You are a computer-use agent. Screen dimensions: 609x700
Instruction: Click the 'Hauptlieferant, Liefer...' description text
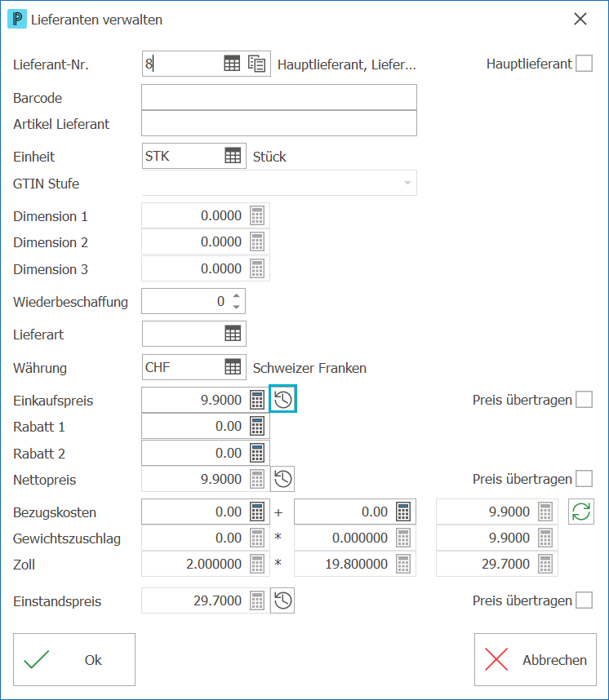(347, 64)
